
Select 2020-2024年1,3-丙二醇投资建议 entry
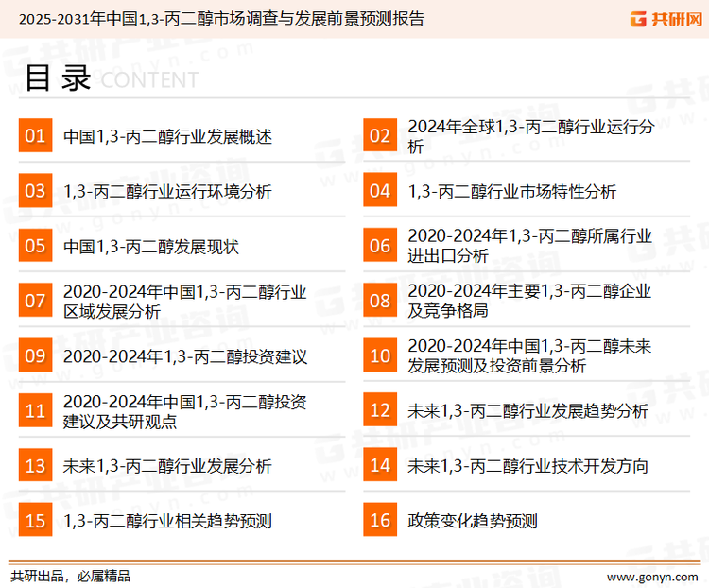(185, 356)
